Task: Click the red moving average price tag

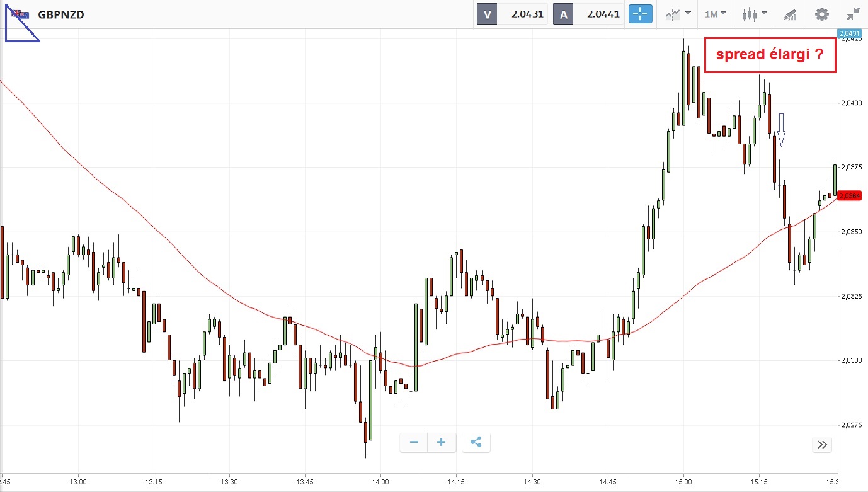Action: click(850, 196)
